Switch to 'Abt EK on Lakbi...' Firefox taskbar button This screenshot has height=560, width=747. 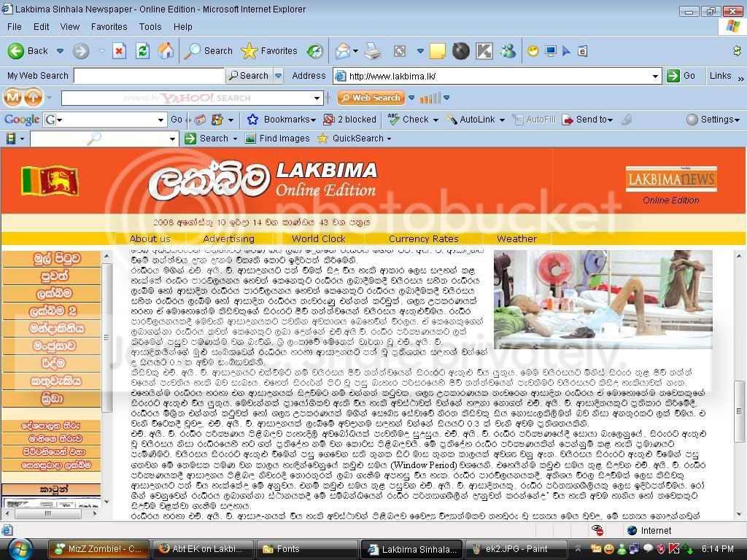[x=202, y=549]
